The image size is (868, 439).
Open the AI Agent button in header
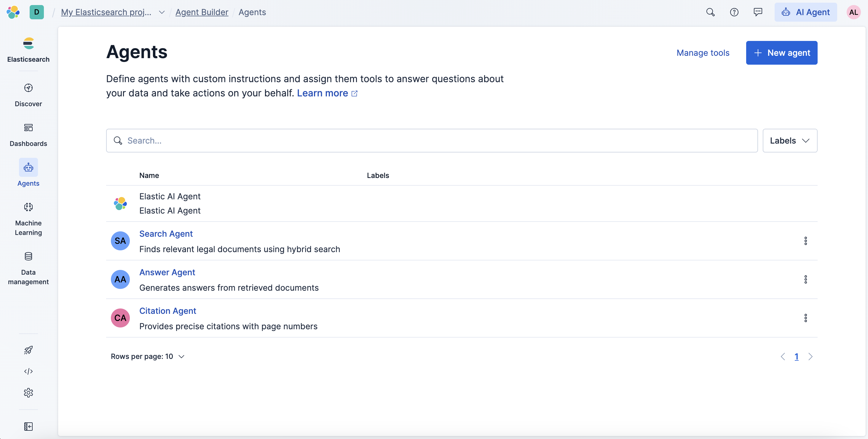pos(805,12)
